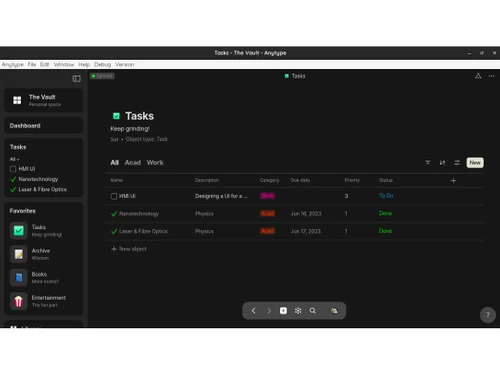Open Tasks favorite icon in sidebar

(19, 231)
